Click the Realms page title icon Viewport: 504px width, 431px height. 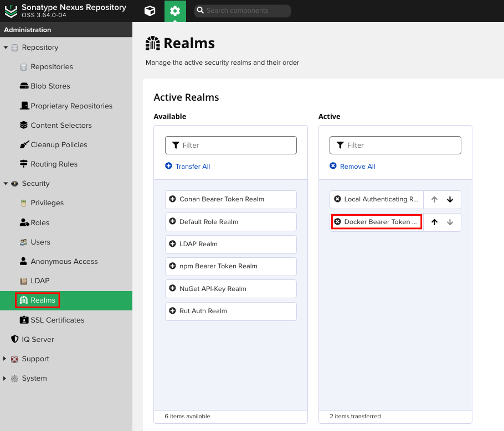click(x=153, y=43)
